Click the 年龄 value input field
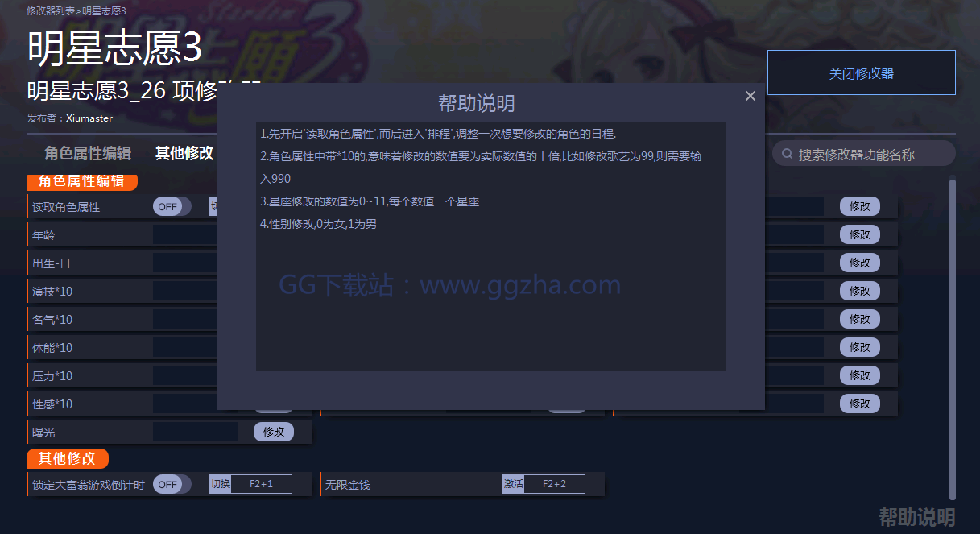The image size is (980, 534). click(185, 234)
